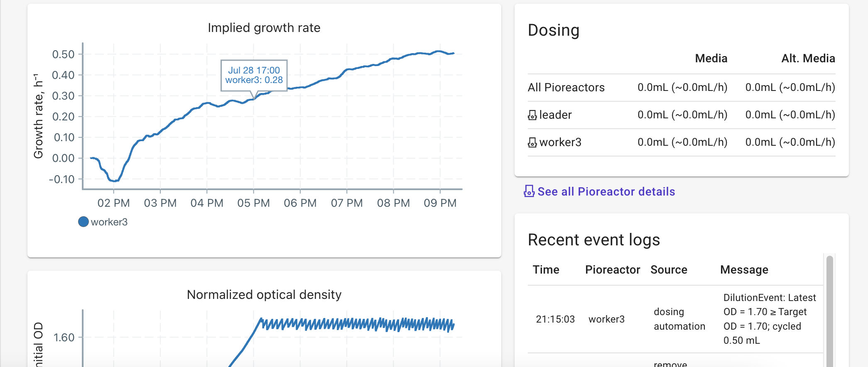Click the Pioreactor icon beside worker3 in Dosing

coord(532,142)
